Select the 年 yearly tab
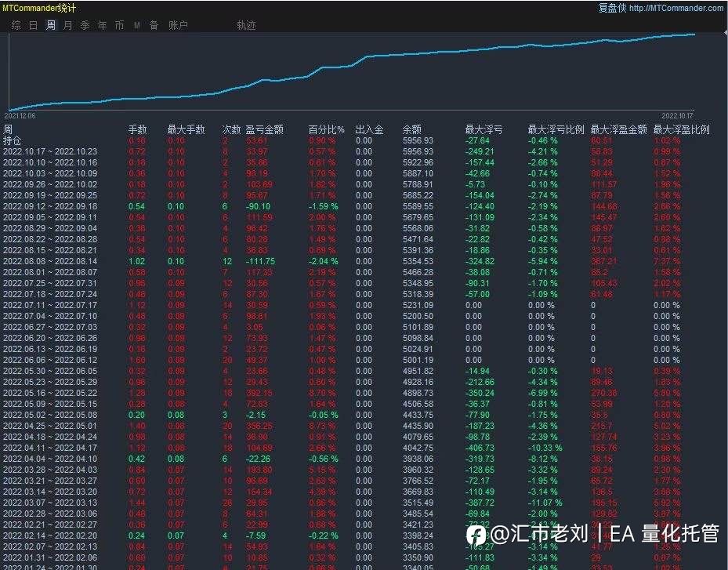 click(x=102, y=25)
